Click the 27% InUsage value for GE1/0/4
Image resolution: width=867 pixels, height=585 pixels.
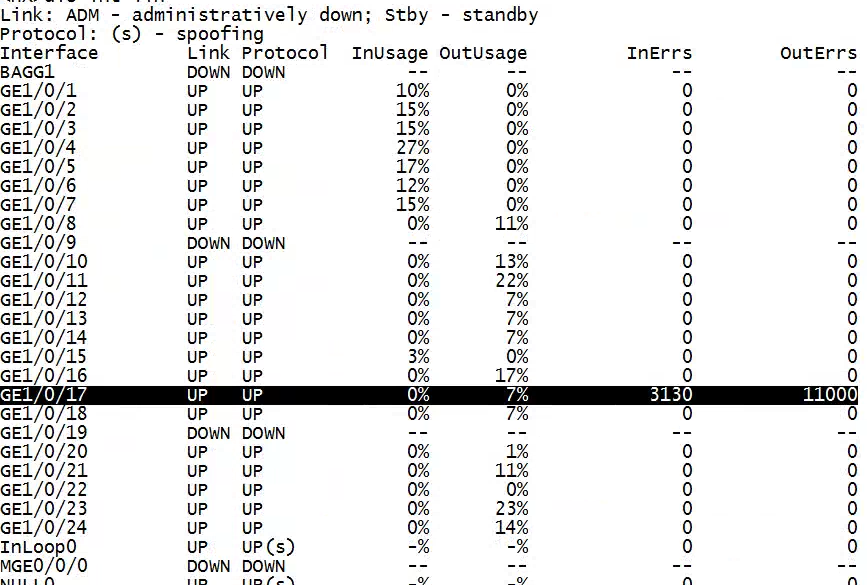pyautogui.click(x=413, y=148)
